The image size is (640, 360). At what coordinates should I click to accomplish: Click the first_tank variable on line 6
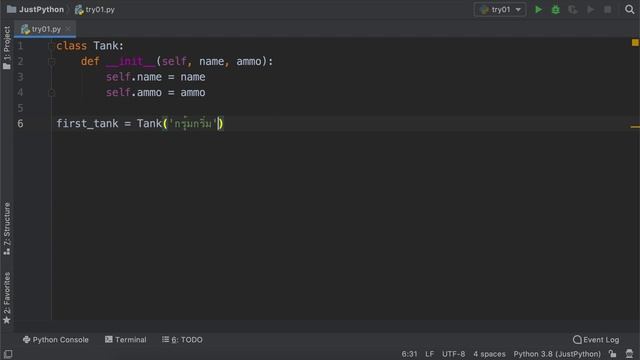click(87, 123)
